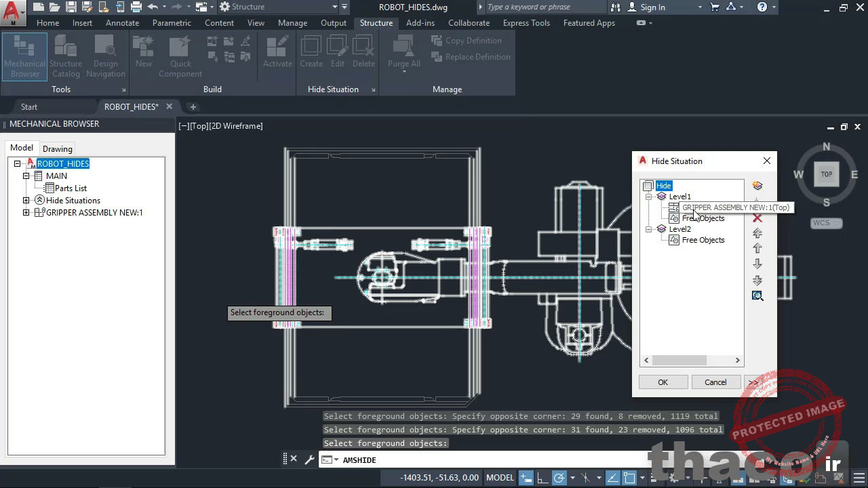
Task: Toggle dynamic input in status bar
Action: [x=526, y=478]
